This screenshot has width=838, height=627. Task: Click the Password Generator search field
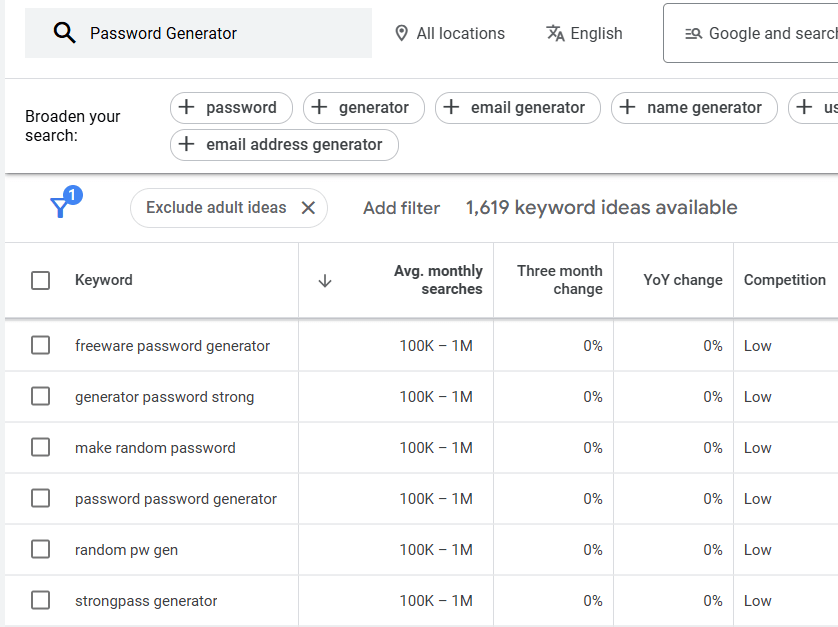198,33
